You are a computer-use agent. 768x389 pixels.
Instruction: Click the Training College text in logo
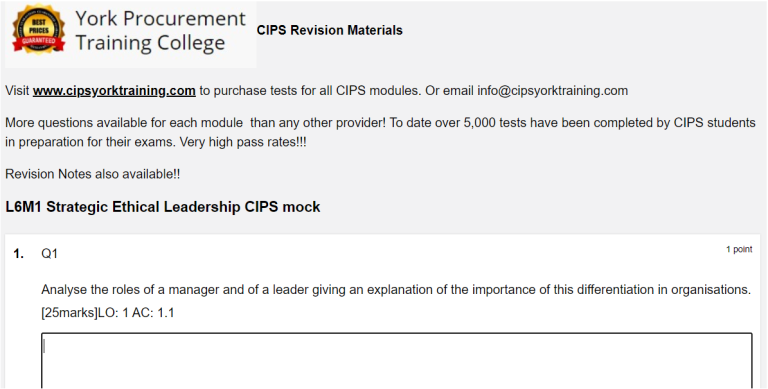(x=150, y=43)
